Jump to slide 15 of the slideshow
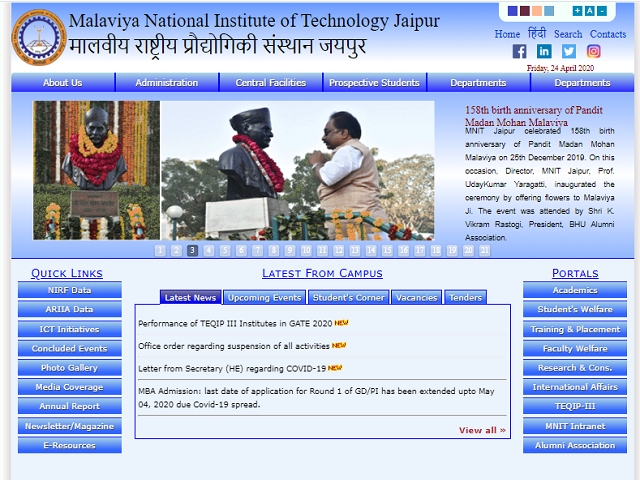The image size is (640, 480). click(x=387, y=250)
